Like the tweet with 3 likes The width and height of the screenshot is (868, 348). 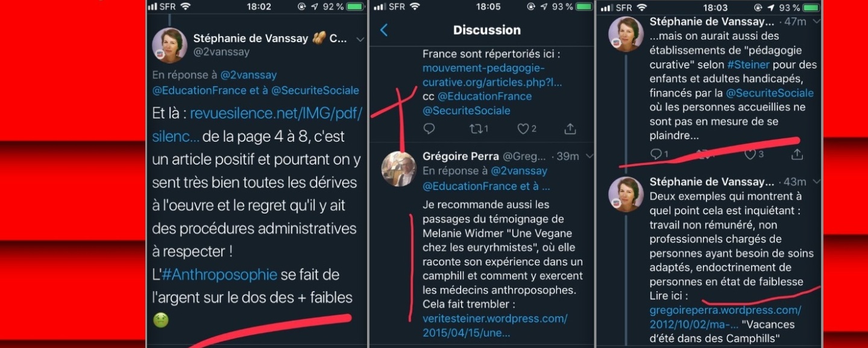[x=750, y=154]
